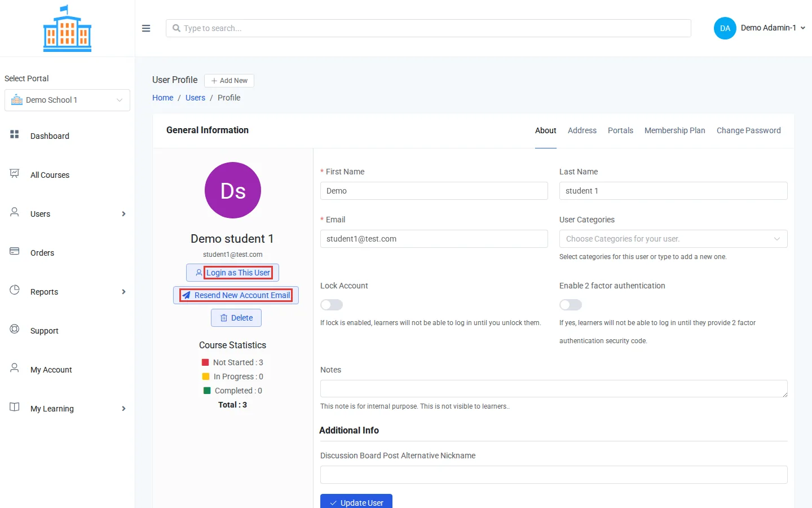Screen dimensions: 812x508
Task: Click the Demo School 1 portal icon
Action: coord(17,100)
